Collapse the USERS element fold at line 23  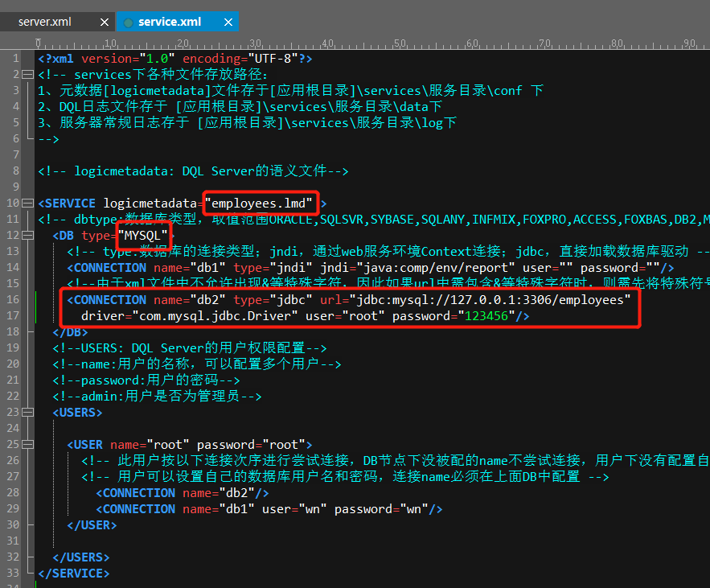(28, 413)
